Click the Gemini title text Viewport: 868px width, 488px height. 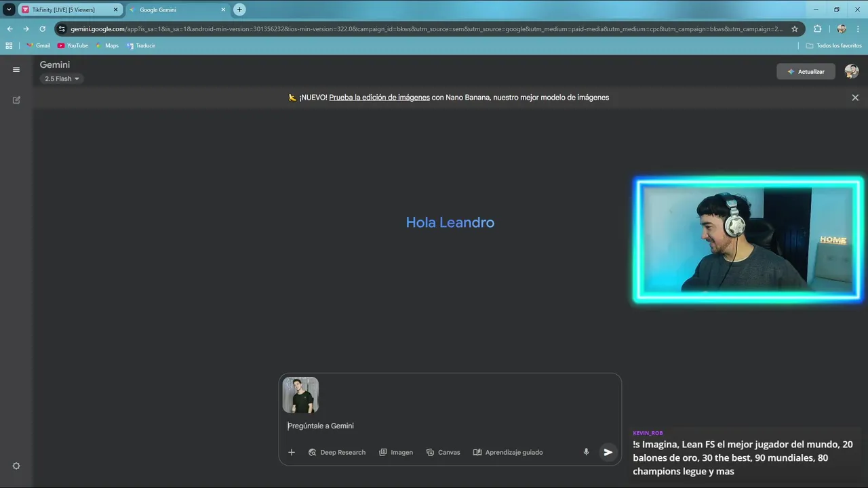click(55, 64)
